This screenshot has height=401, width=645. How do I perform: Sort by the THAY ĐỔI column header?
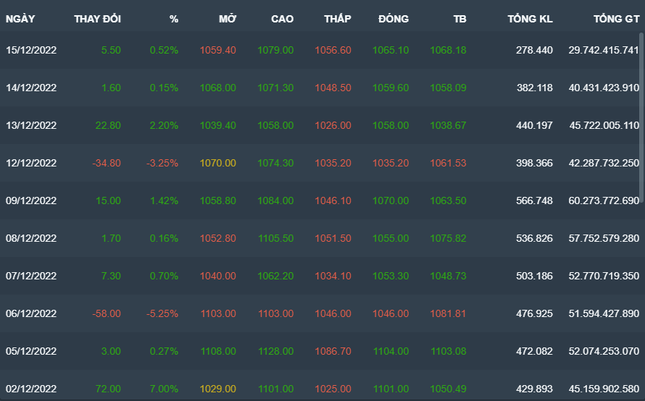pos(97,19)
